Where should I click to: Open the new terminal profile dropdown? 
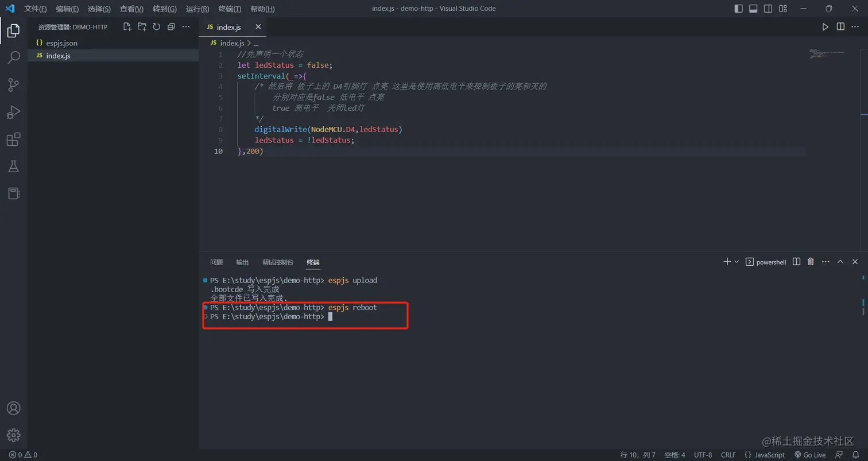(737, 262)
